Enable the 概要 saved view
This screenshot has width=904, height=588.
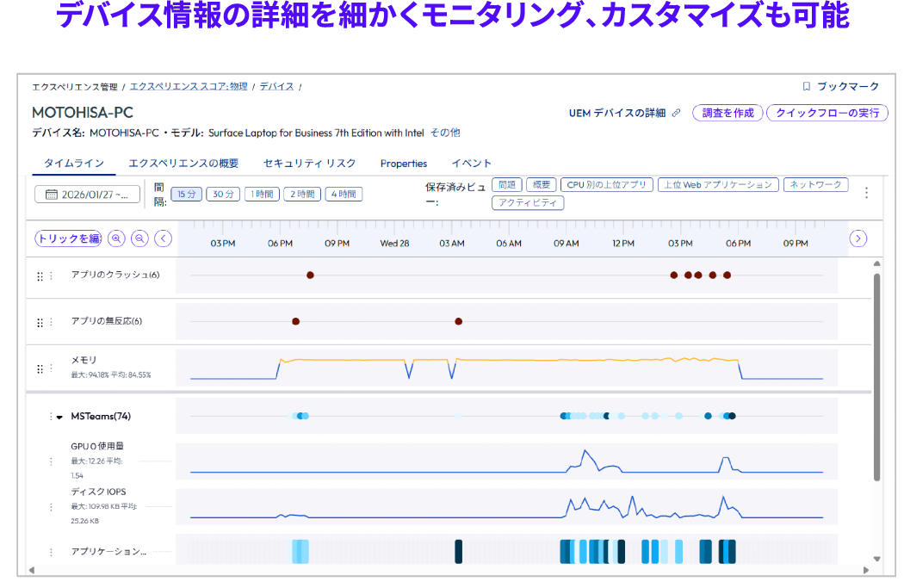pos(541,184)
